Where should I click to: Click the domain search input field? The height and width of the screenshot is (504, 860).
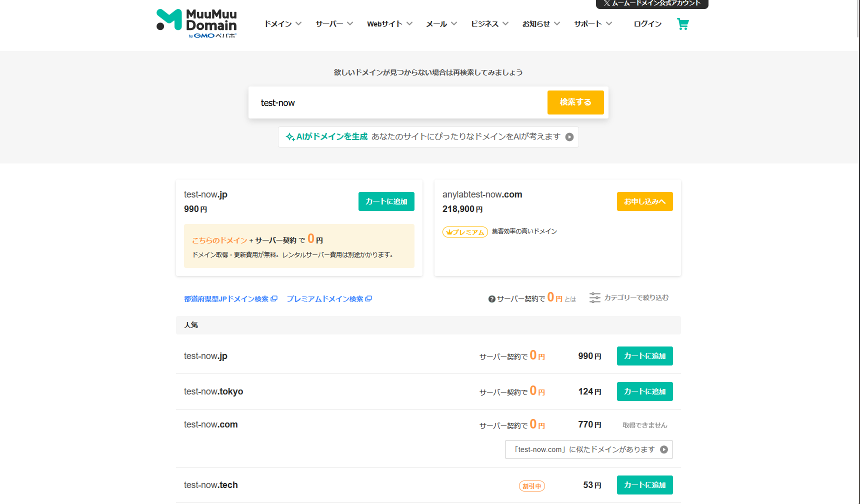tap(398, 102)
